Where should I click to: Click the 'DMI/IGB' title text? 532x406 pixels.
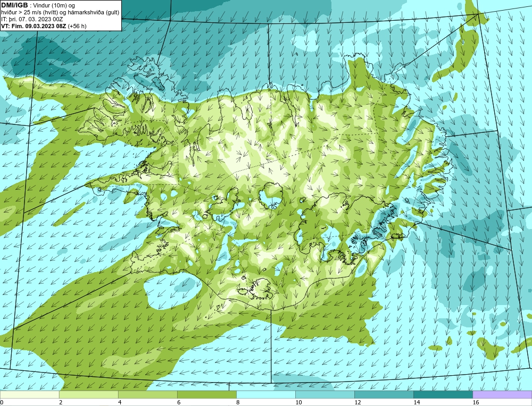[x=14, y=5]
